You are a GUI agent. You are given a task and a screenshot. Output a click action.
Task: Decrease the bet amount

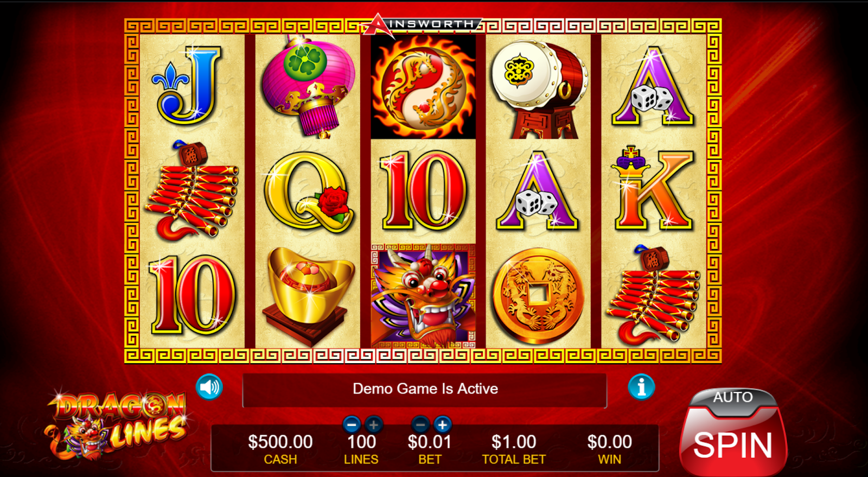pos(420,424)
